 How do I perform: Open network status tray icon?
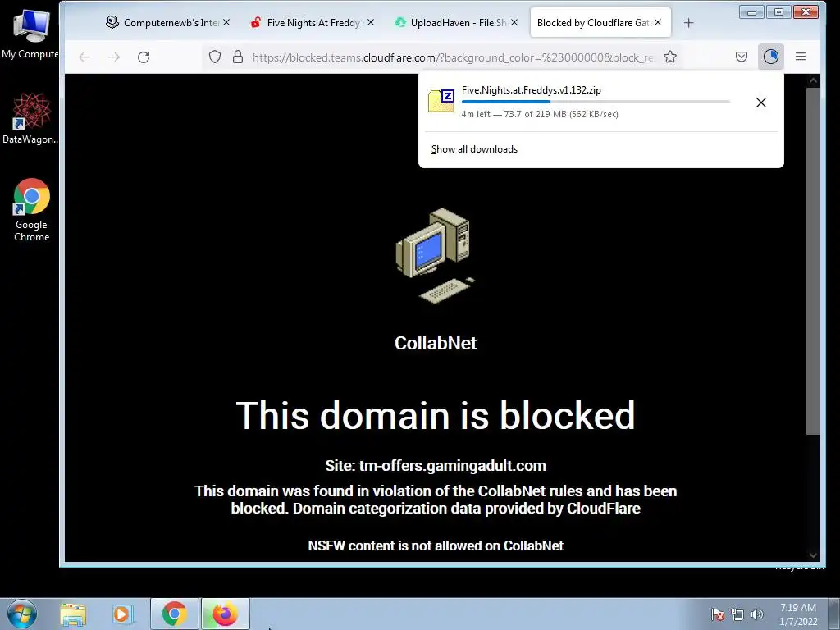737,614
